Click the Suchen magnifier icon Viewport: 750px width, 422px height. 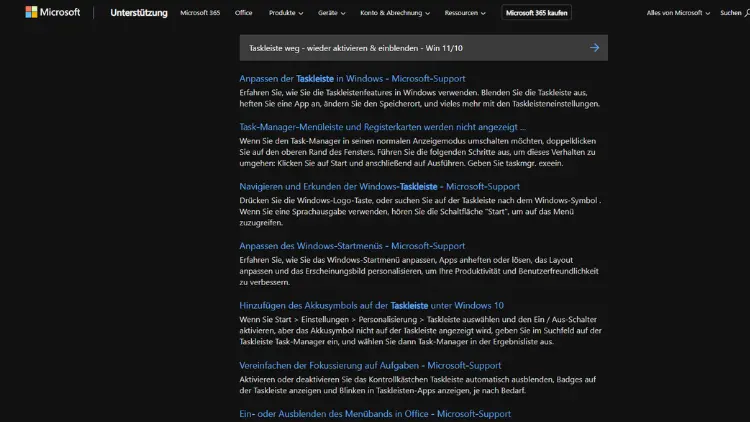747,13
